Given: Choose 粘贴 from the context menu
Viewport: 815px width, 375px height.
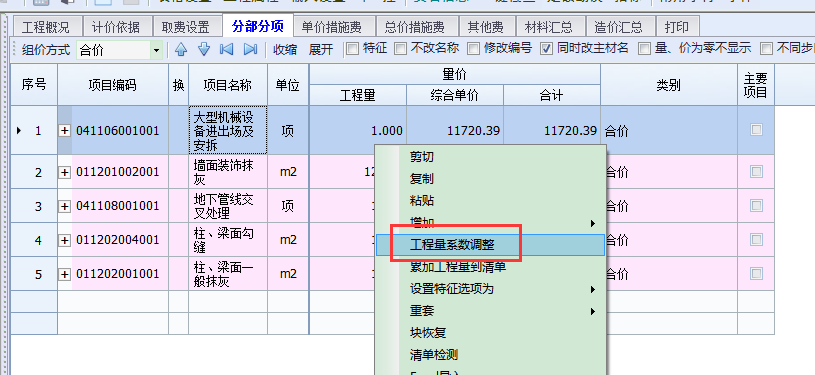Looking at the screenshot, I should point(490,201).
